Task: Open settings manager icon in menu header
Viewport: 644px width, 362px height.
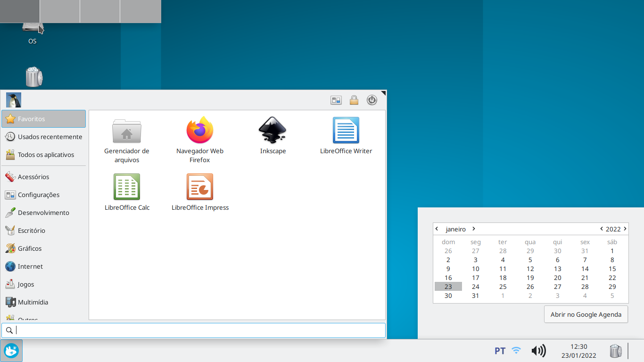Action: 336,100
